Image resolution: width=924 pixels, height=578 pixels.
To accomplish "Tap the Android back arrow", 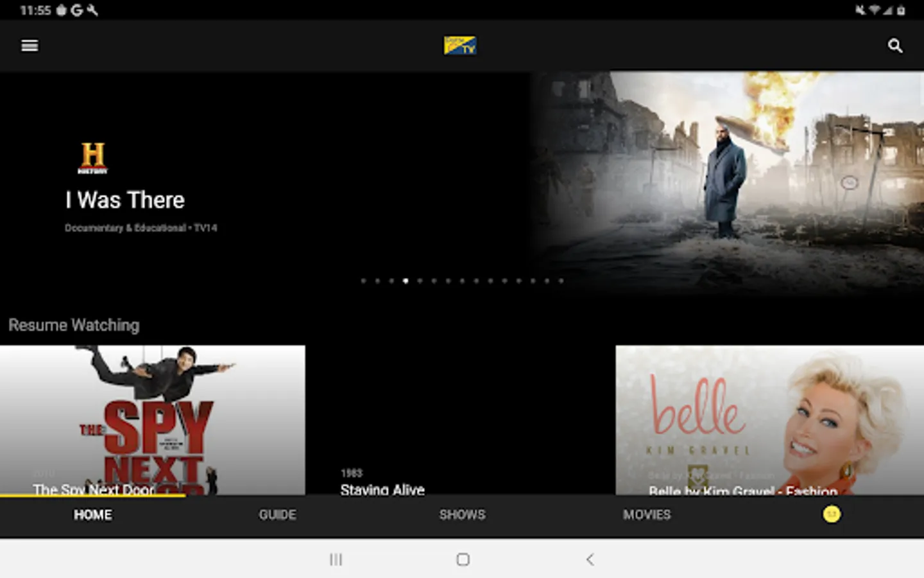I will pyautogui.click(x=590, y=559).
